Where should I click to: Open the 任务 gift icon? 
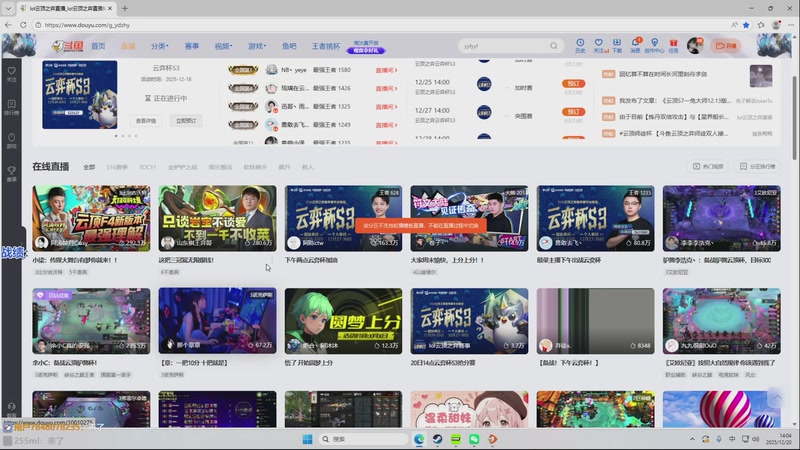pyautogui.click(x=673, y=45)
